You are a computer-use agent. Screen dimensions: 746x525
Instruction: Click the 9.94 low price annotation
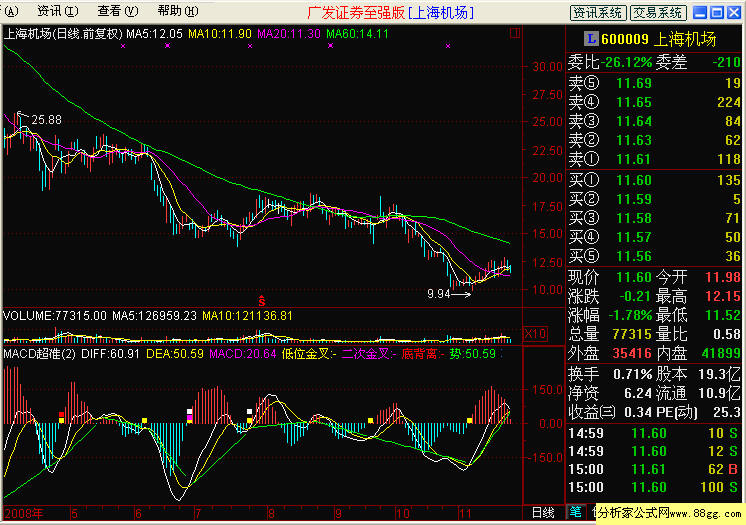pos(438,294)
